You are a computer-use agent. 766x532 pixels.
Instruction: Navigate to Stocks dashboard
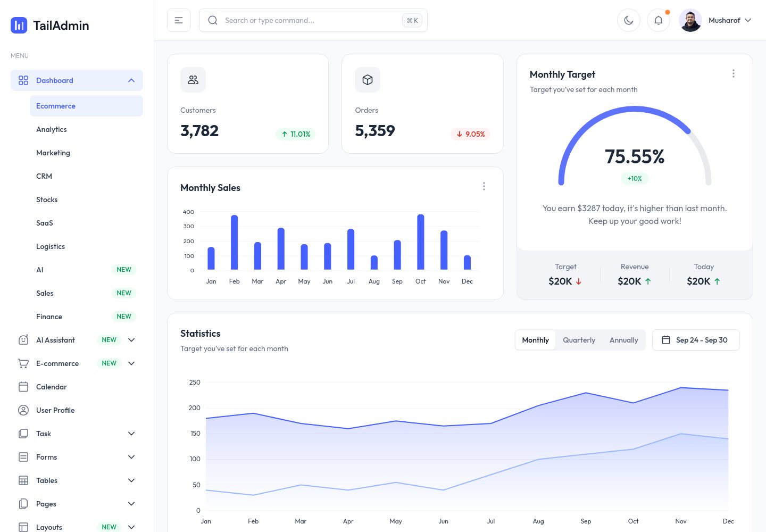click(86, 199)
